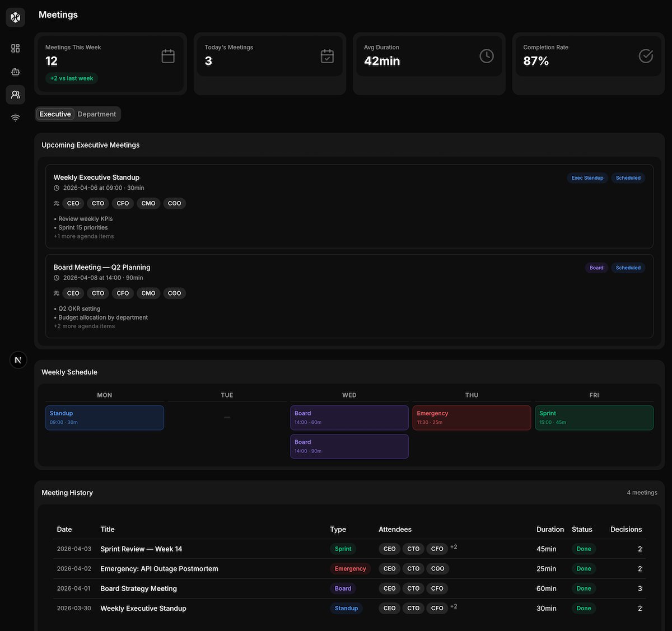The image size is (672, 631).
Task: Open Thursday Emergency 11:30 schedule block
Action: [x=472, y=418]
